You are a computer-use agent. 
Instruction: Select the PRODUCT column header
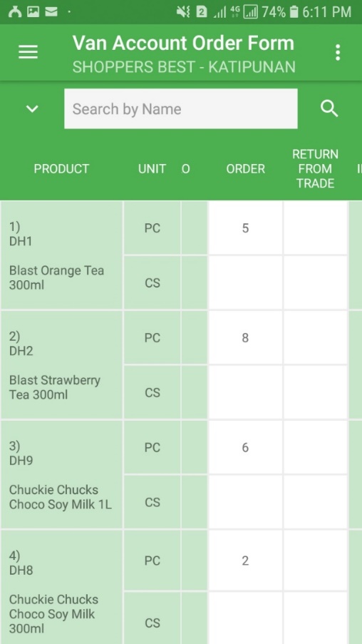coord(61,169)
